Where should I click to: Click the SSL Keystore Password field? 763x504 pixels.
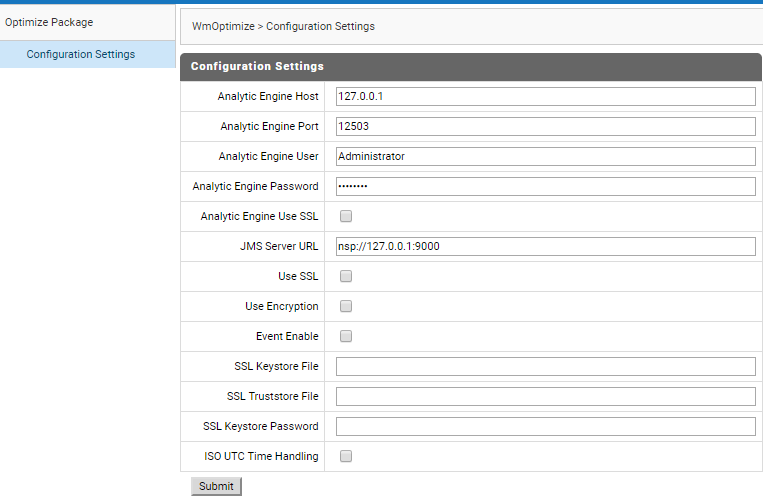545,426
